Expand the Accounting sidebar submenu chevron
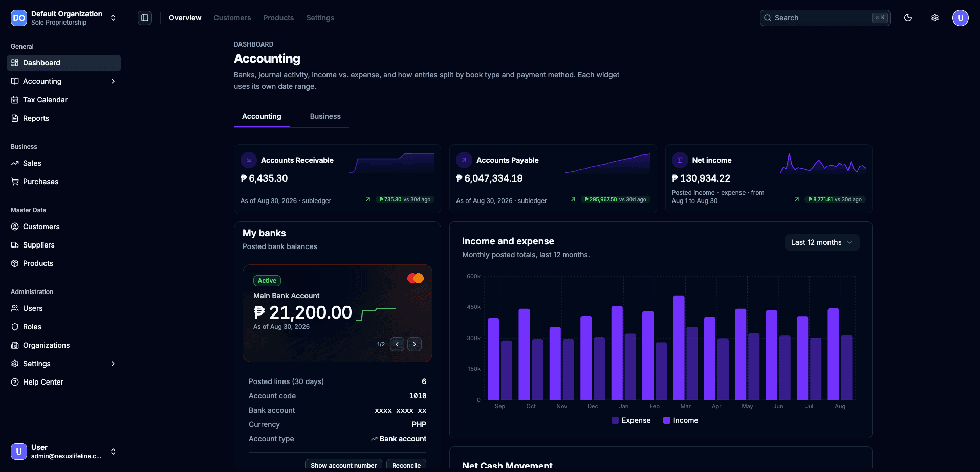This screenshot has width=980, height=472. [113, 81]
